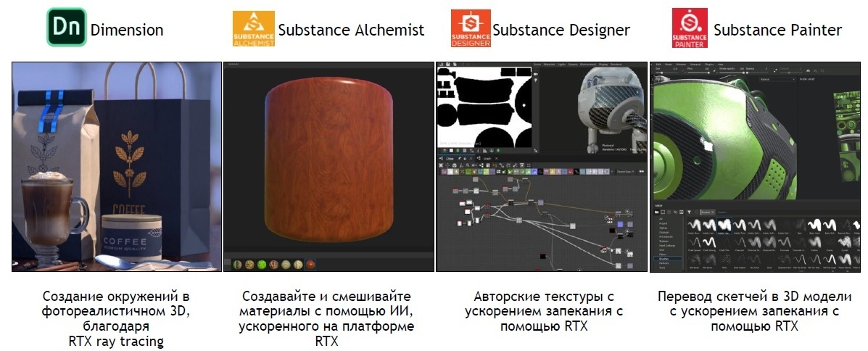Select the Hard Surfaces category in shelf
This screenshot has width=868, height=351.
(667, 245)
